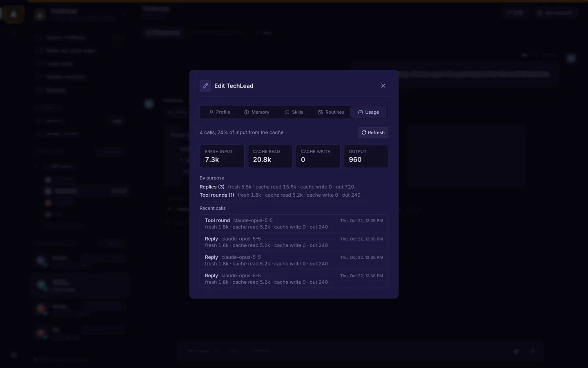Click the Cache Read 20.8k card
Screen dimensions: 588x368
click(270, 156)
